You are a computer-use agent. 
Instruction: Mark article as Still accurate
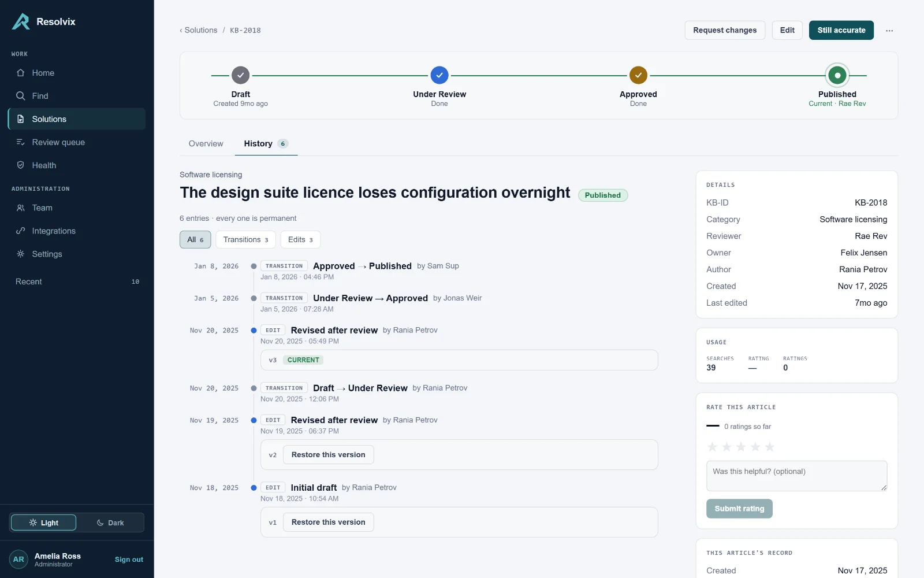pyautogui.click(x=841, y=30)
